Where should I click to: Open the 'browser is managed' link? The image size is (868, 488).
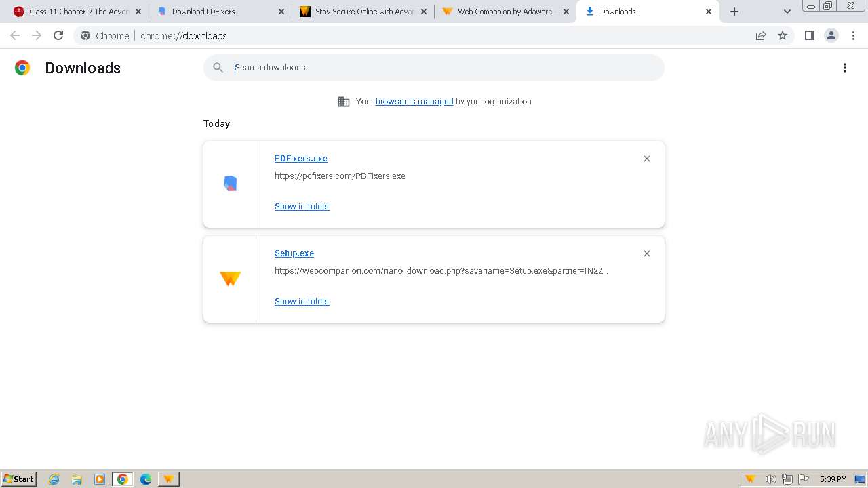coord(414,102)
